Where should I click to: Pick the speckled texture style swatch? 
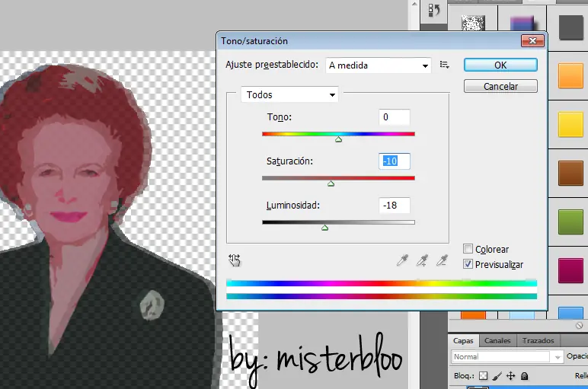click(473, 24)
